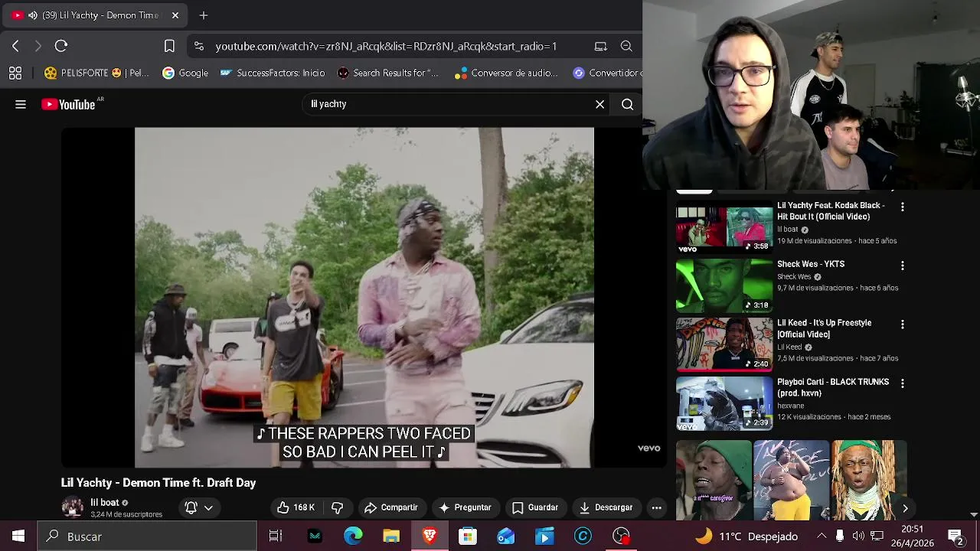Click the Preguntar button

click(x=465, y=507)
